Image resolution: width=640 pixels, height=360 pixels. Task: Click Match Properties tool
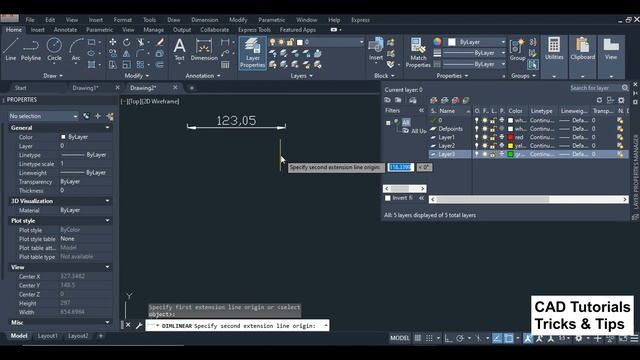[418, 52]
